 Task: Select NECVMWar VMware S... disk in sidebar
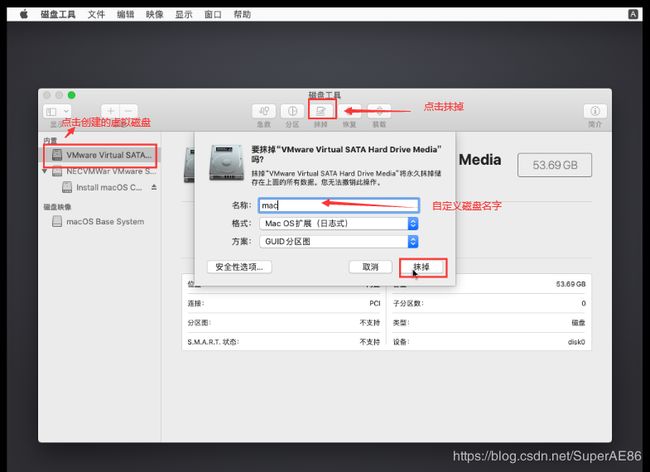pyautogui.click(x=104, y=171)
